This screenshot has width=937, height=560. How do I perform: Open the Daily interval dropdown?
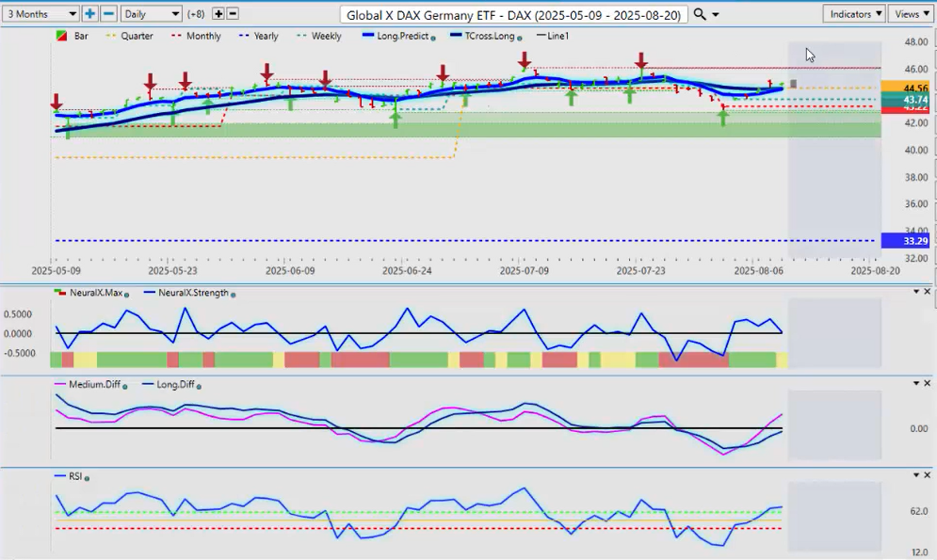151,14
